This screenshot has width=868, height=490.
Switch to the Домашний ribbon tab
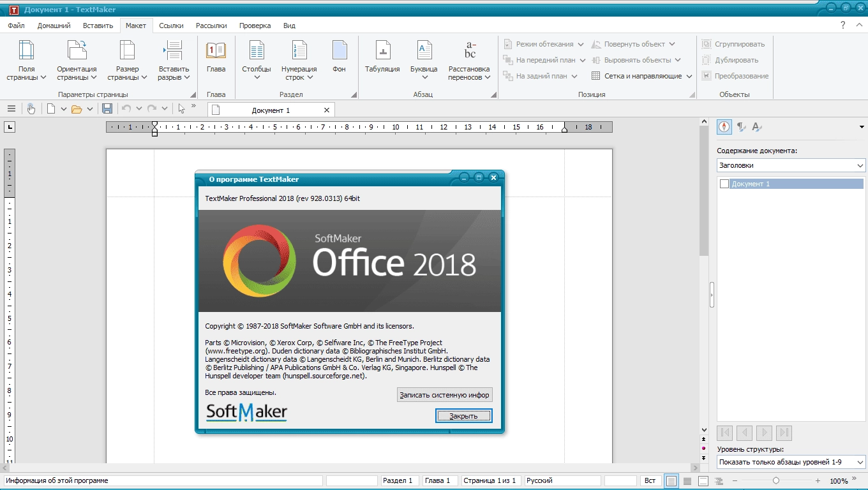54,26
